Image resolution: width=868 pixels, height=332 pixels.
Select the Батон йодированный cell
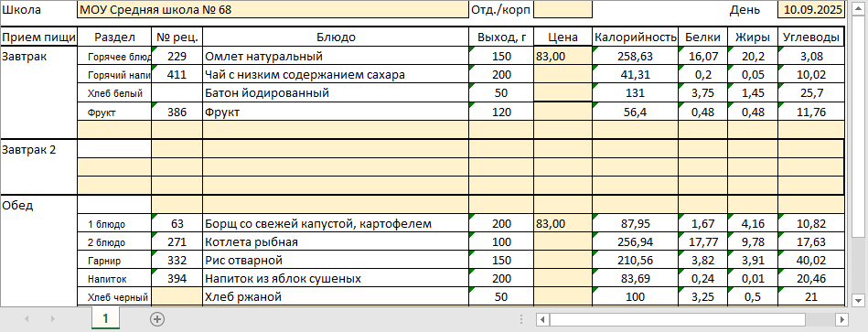click(336, 93)
